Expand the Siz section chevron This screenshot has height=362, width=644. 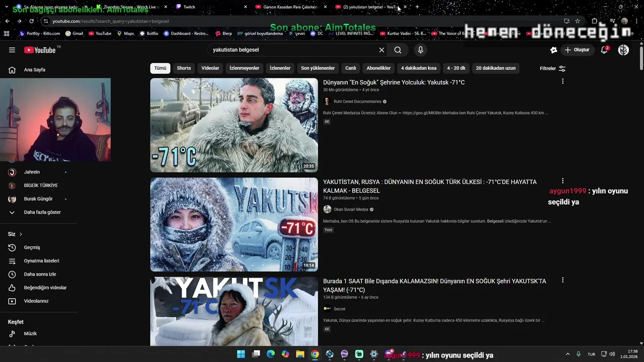[x=21, y=234]
